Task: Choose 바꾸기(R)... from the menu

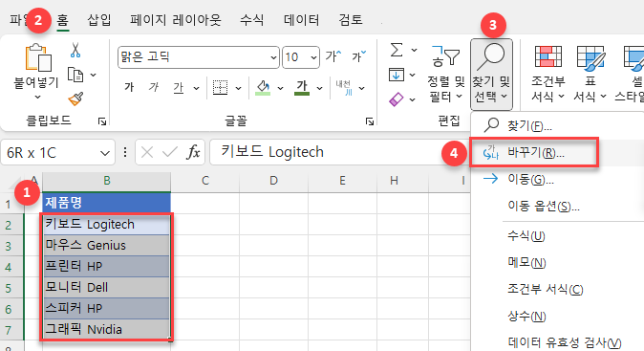Action: (557, 152)
